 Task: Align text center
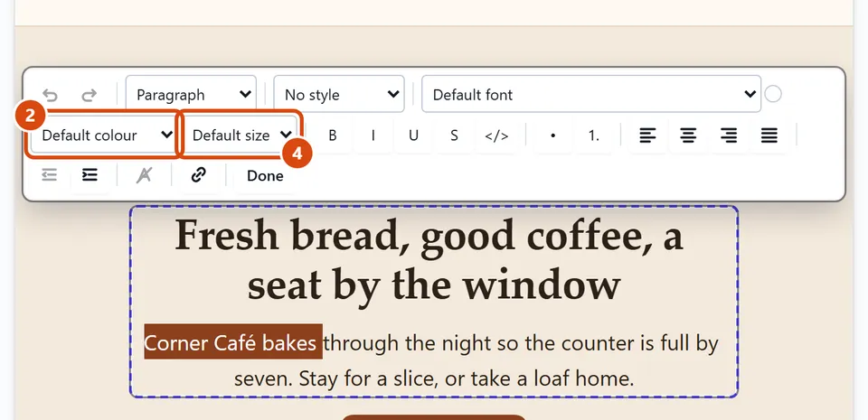tap(688, 135)
